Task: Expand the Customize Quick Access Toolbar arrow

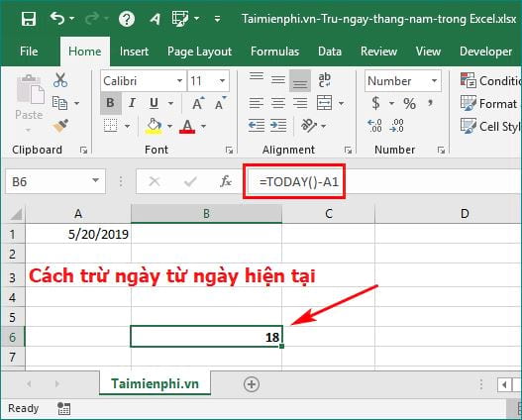Action: (x=217, y=19)
